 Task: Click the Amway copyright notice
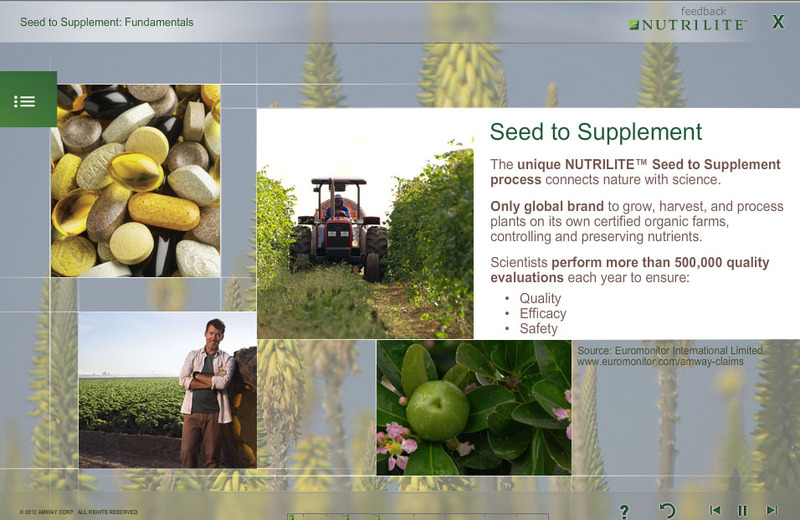(x=80, y=512)
